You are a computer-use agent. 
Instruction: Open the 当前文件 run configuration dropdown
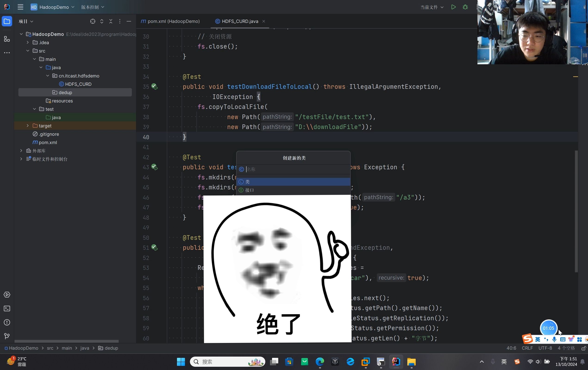pos(432,7)
